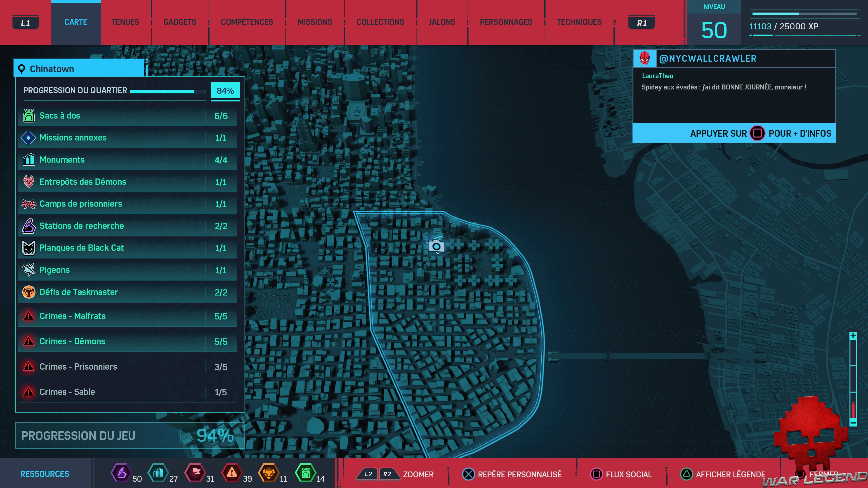Click the Spider-Man avatar in social feed
This screenshot has height=488, width=868.
pos(644,59)
